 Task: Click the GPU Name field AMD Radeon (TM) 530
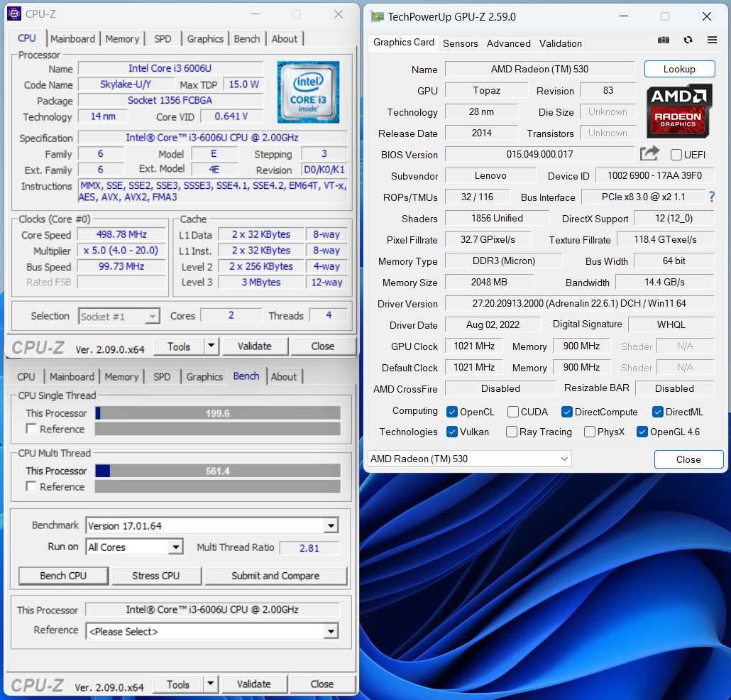(x=539, y=69)
